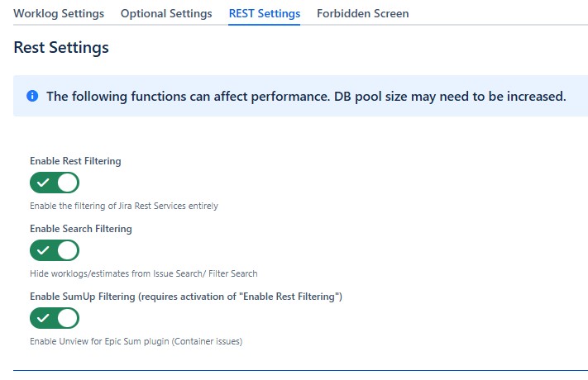Turn off the Enable Search Filtering toggle
The width and height of the screenshot is (588, 380).
(55, 250)
